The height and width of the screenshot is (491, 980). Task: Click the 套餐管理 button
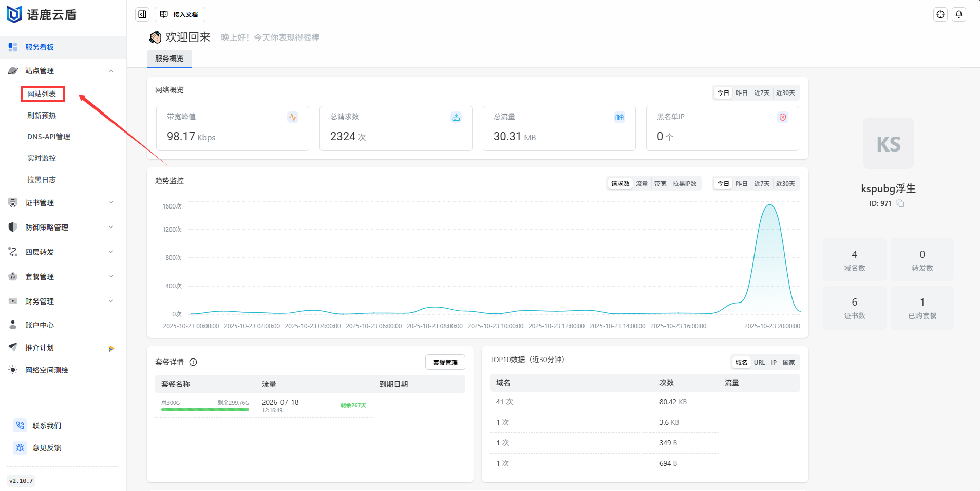pos(445,362)
